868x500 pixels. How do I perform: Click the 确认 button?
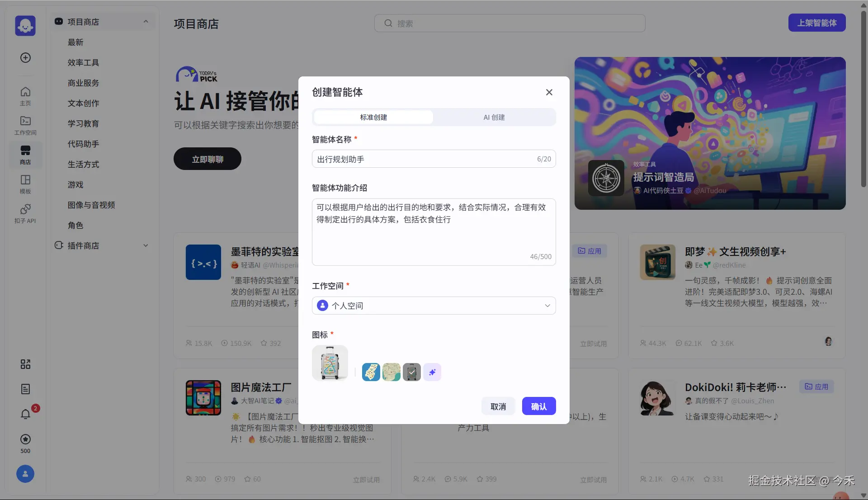[x=538, y=406]
